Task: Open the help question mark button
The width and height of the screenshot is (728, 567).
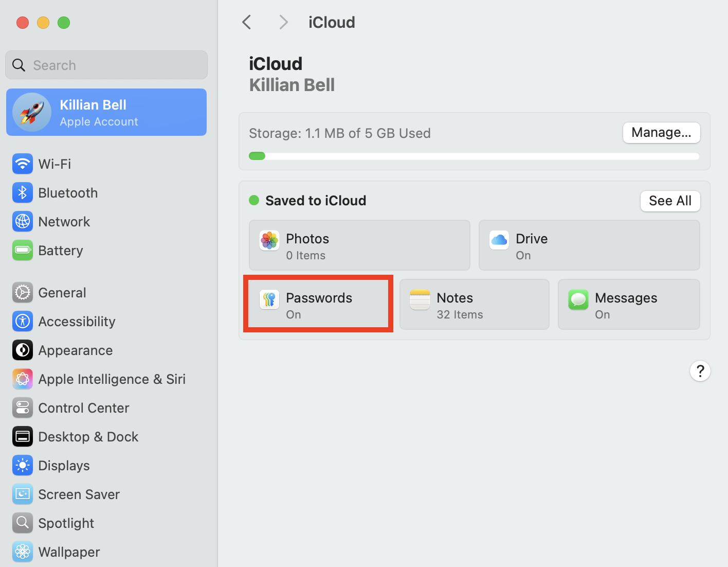Action: coord(700,371)
